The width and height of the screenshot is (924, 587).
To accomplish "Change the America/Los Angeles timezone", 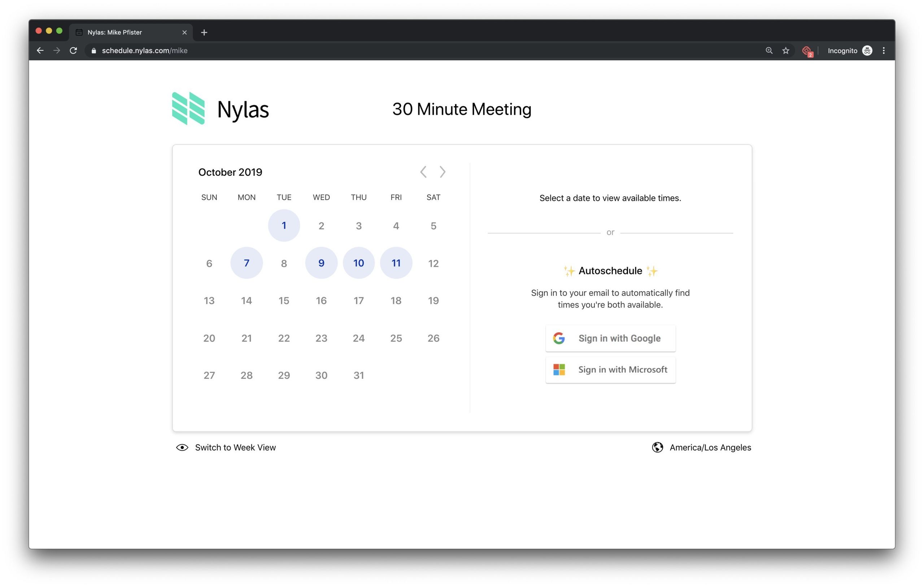I will (710, 447).
